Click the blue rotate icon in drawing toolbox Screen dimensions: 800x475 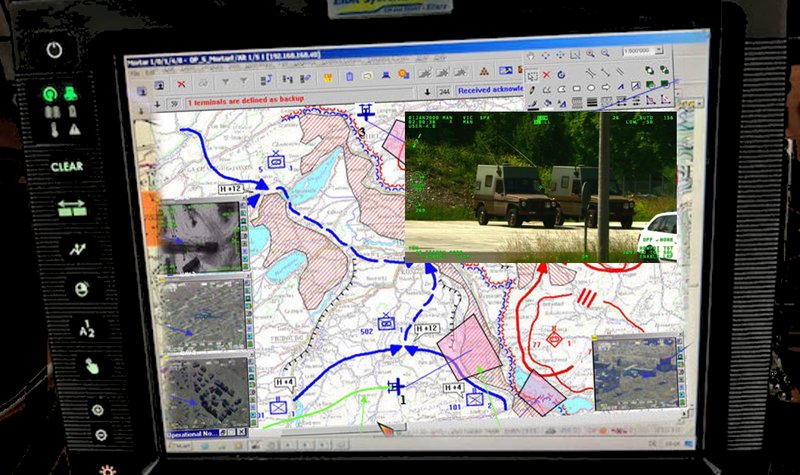[561, 74]
